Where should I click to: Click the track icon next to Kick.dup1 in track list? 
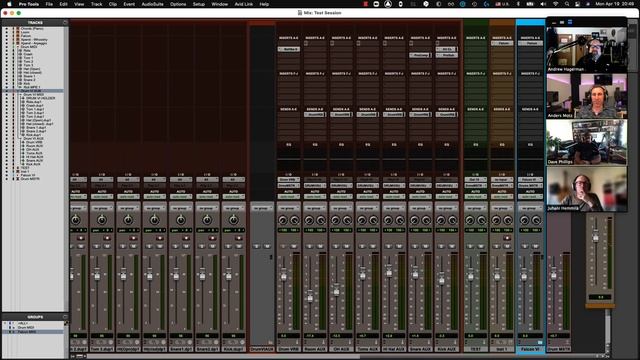pyautogui.click(x=23, y=135)
